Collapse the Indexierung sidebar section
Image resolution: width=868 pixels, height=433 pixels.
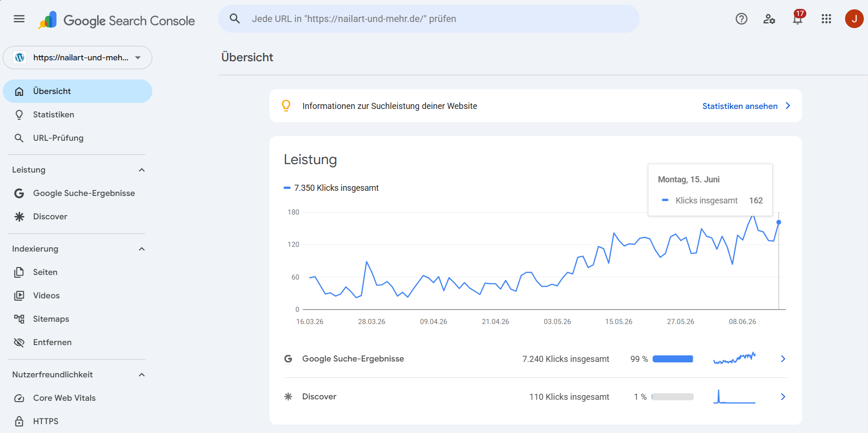[x=142, y=249]
